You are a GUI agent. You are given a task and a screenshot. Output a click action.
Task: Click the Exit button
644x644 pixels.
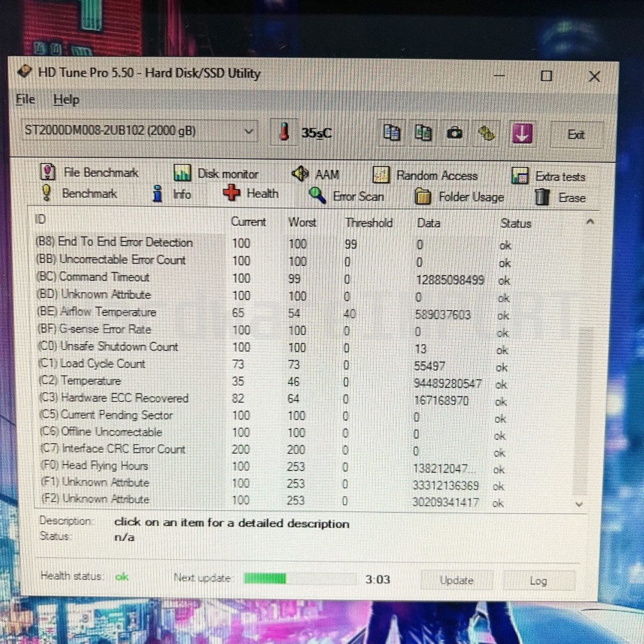(x=575, y=135)
